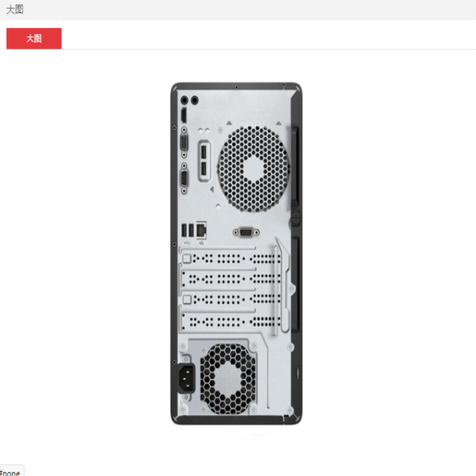
Task: Click the power supply fan grille
Action: click(x=228, y=378)
